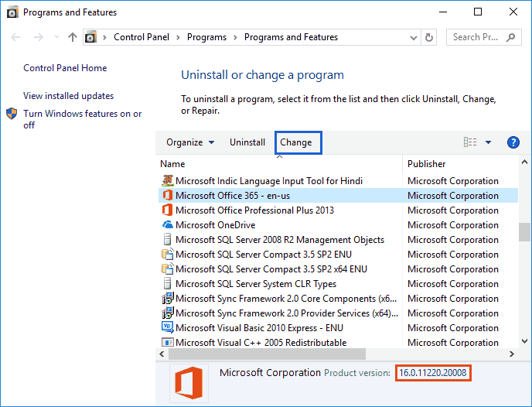Click the Programs and Features title bar icon
Screen dimensions: 532x407
[x=12, y=12]
